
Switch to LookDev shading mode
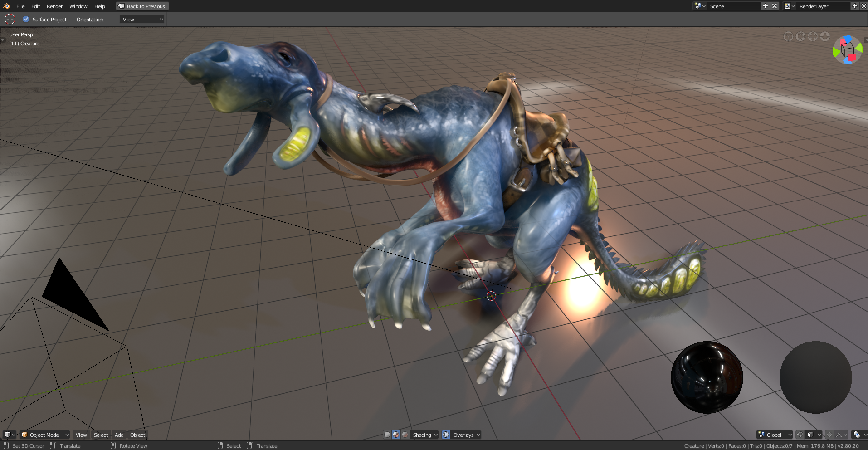pyautogui.click(x=396, y=435)
